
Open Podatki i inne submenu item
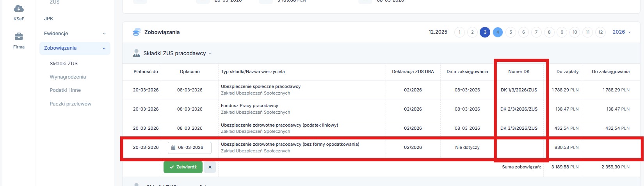pos(65,90)
